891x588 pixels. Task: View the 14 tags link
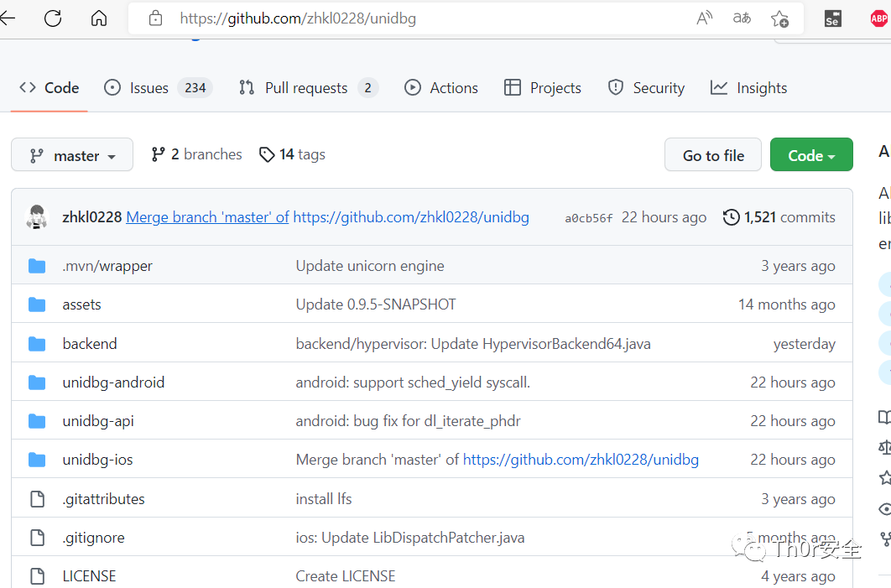point(292,154)
